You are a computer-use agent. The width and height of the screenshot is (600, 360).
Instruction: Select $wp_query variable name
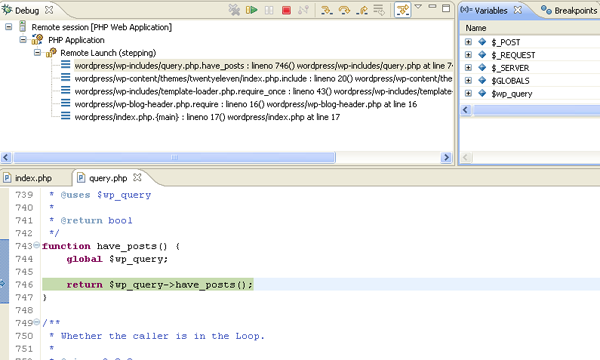click(x=512, y=94)
